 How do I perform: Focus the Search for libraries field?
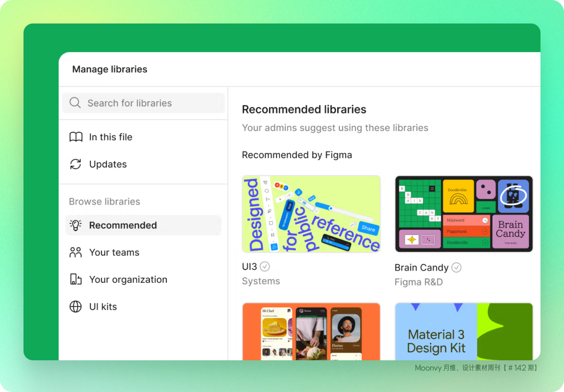tap(143, 103)
